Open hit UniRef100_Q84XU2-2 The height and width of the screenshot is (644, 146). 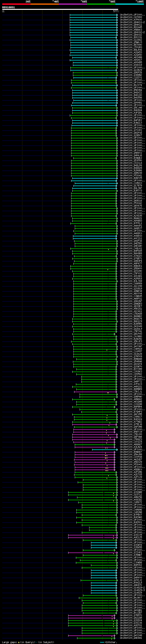pos(132,32)
